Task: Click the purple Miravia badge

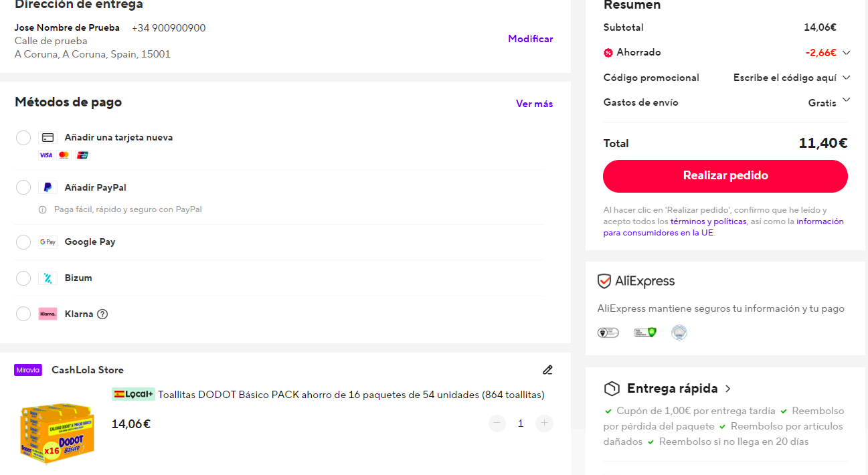Action: [28, 370]
